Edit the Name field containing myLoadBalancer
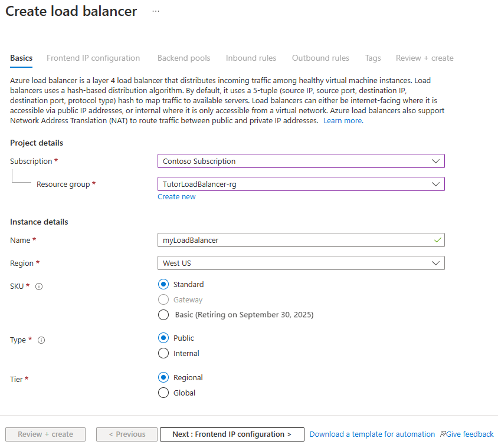This screenshot has height=448, width=498. click(301, 240)
